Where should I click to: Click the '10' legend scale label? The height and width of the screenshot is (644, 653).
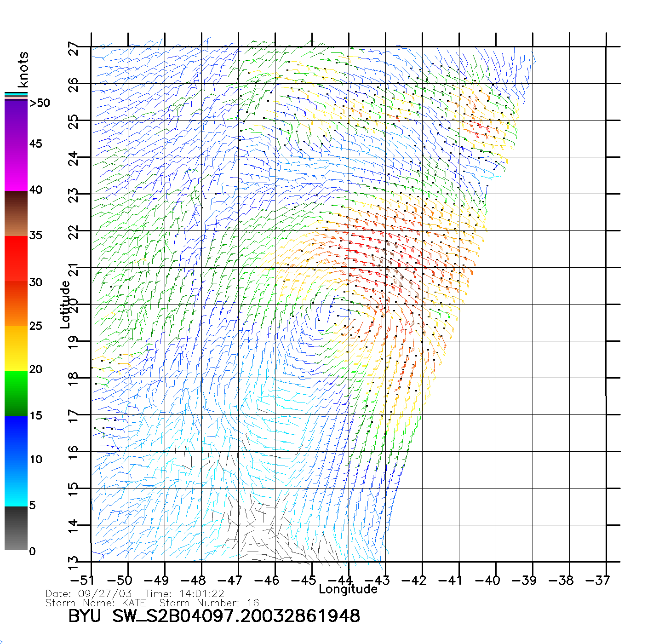[x=36, y=460]
